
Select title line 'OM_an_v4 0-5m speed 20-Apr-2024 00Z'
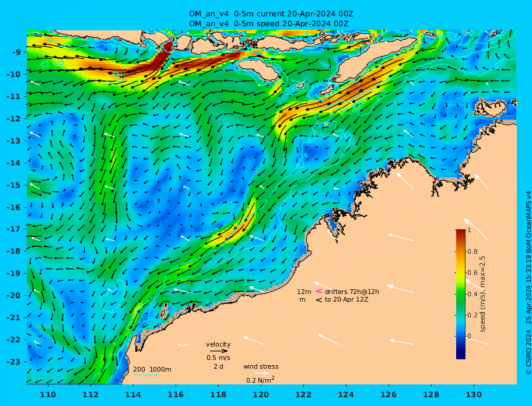tap(269, 24)
